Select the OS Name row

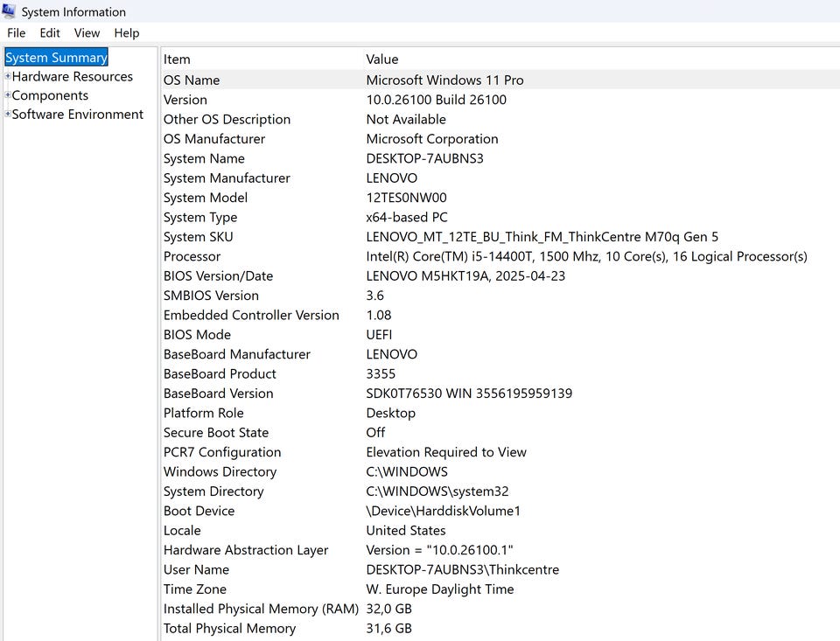pyautogui.click(x=192, y=80)
